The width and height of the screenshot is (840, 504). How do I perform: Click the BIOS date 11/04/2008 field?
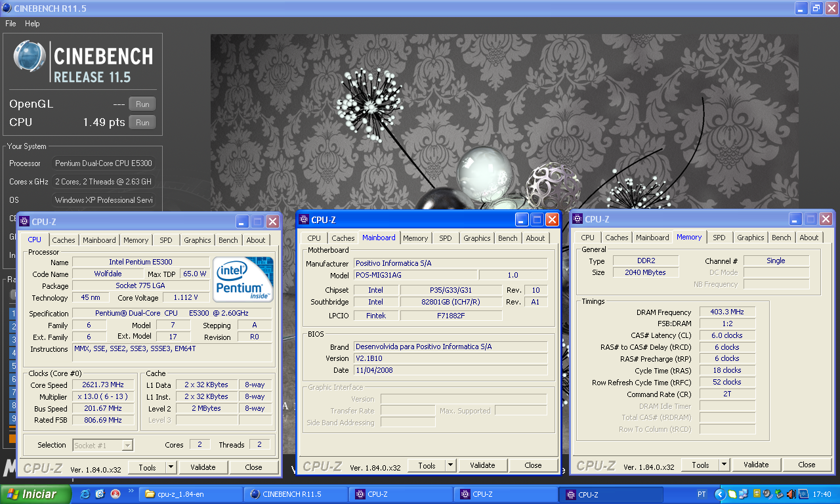450,370
